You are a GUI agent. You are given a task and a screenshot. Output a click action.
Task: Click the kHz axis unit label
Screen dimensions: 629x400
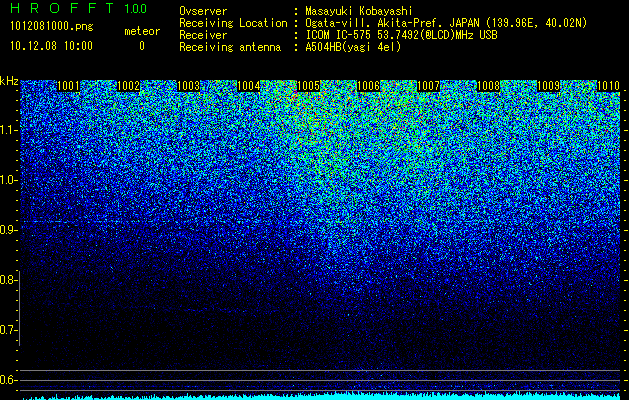tap(9, 81)
